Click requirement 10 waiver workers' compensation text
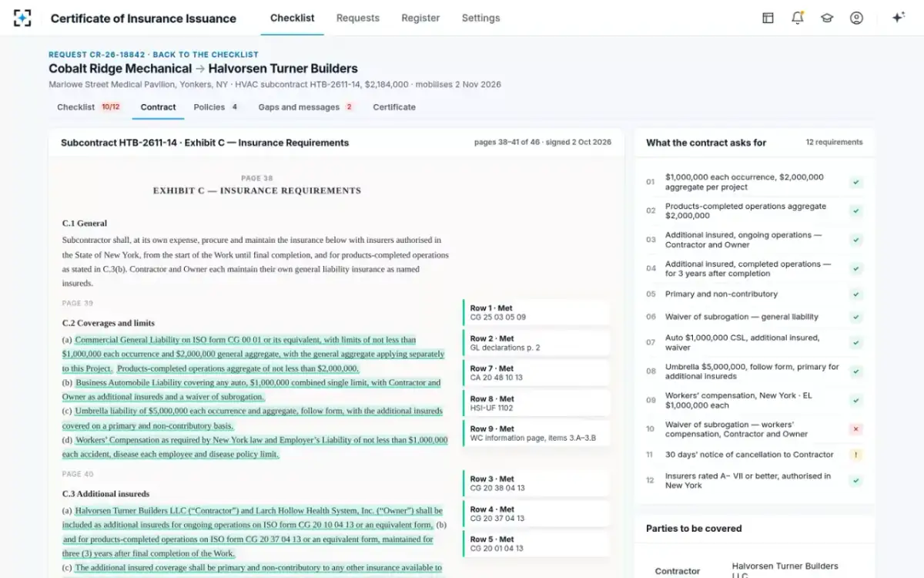This screenshot has height=578, width=924. click(737, 429)
